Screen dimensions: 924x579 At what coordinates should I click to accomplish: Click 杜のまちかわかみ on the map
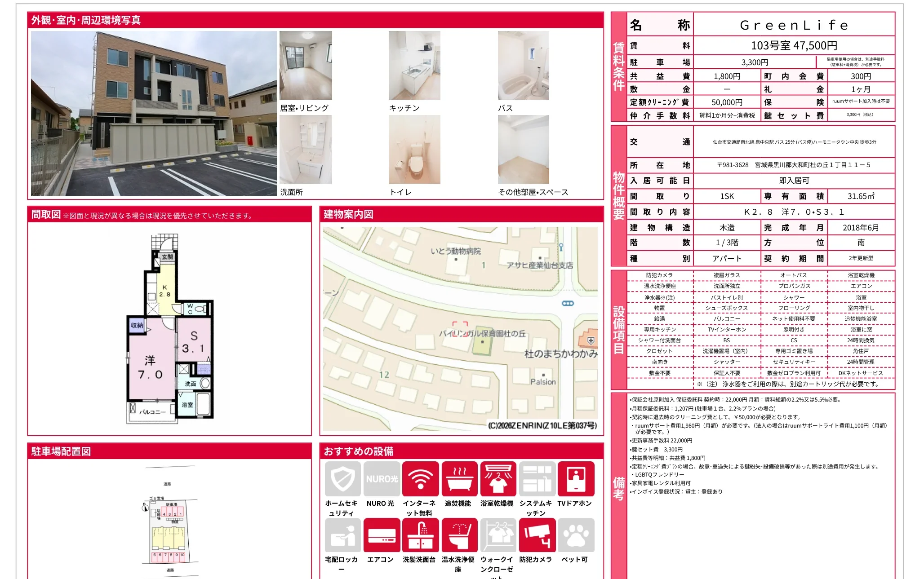click(561, 354)
